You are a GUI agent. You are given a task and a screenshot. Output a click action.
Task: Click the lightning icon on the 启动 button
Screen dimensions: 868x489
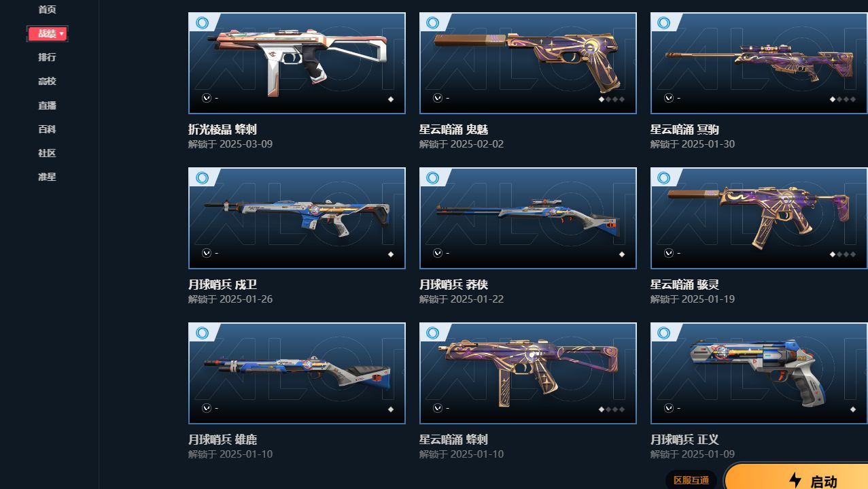click(795, 480)
